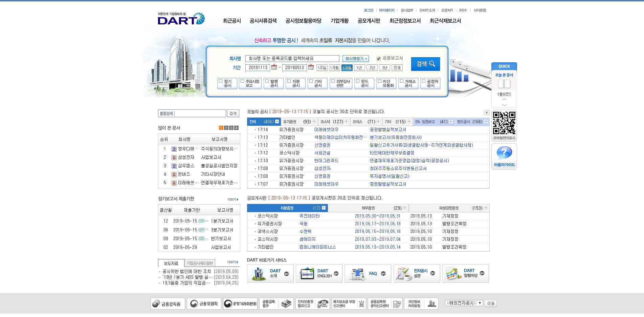Click the today's disclosures list view icon
The height and width of the screenshot is (317, 644).
point(487,112)
